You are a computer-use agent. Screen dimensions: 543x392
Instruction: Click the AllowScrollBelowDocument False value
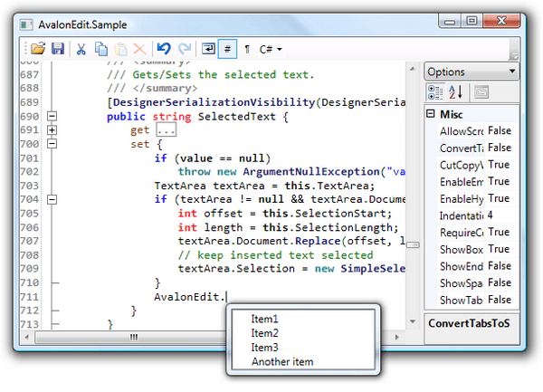499,131
